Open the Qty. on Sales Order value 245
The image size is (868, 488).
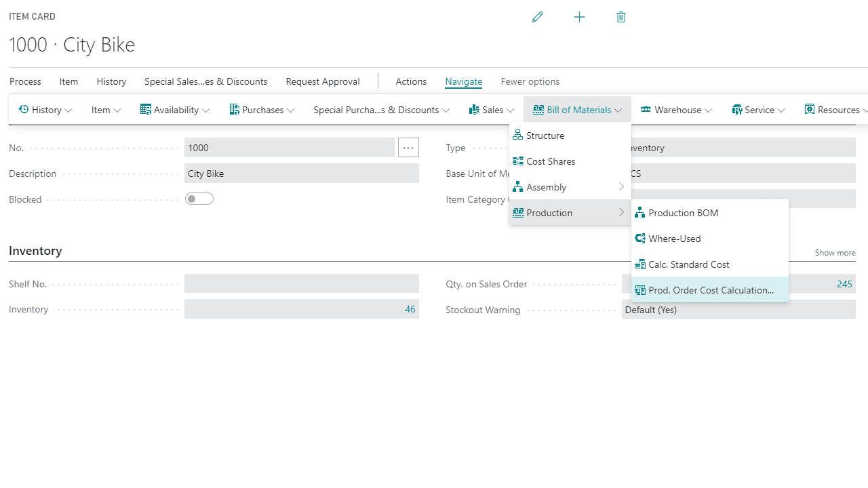coord(844,284)
